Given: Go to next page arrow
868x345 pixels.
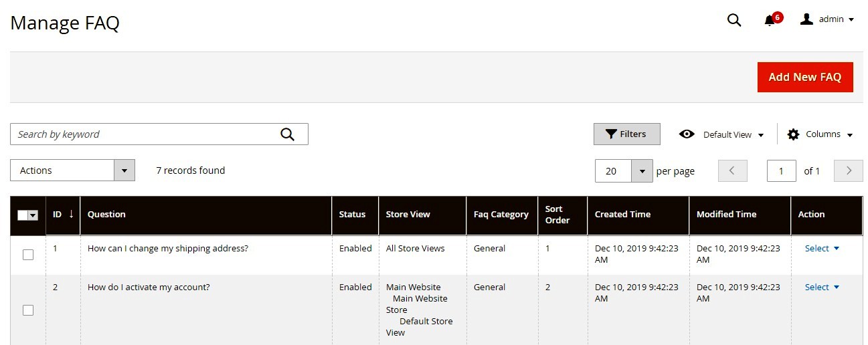Looking at the screenshot, I should pos(849,170).
